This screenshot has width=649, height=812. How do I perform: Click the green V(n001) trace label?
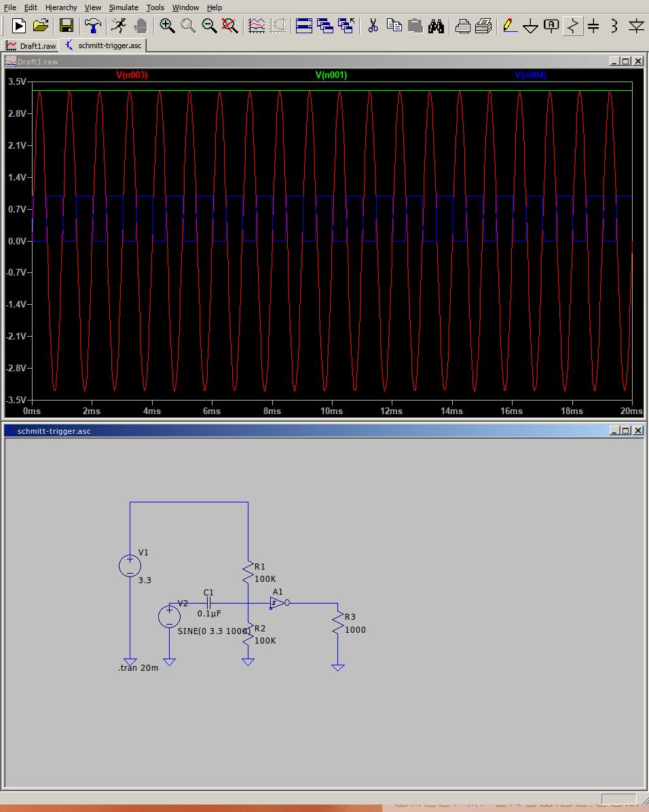click(x=331, y=75)
